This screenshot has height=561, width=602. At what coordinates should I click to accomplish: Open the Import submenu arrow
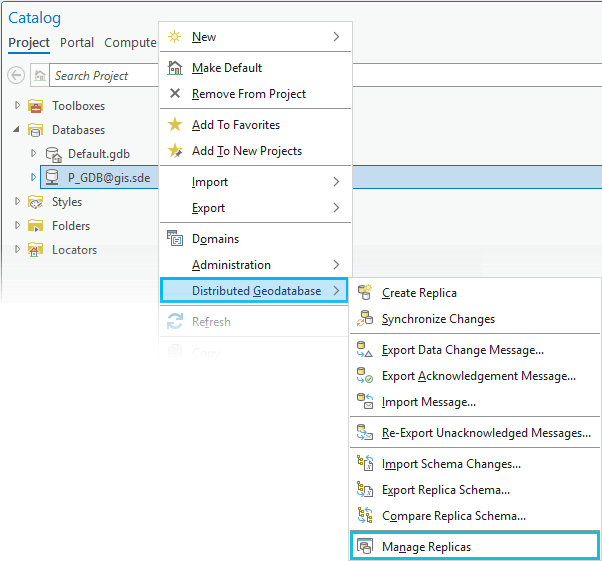[336, 182]
